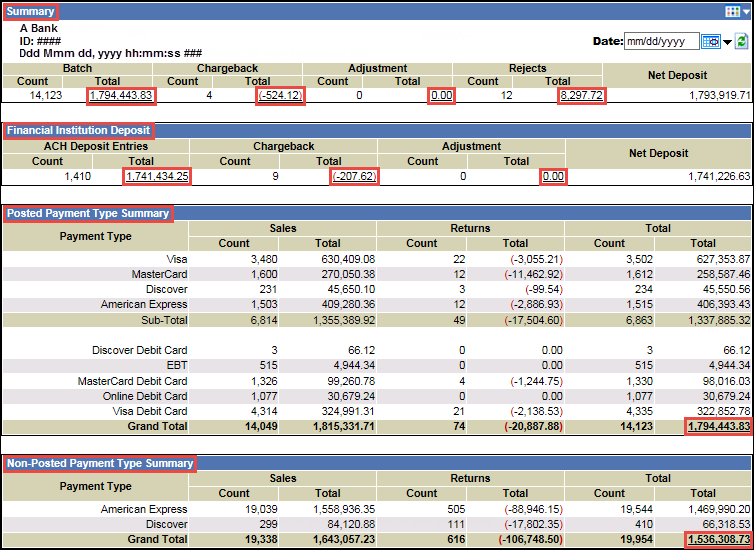Open Financial Institution Adjustment 0.00 link
This screenshot has width=754, height=550.
click(x=553, y=176)
